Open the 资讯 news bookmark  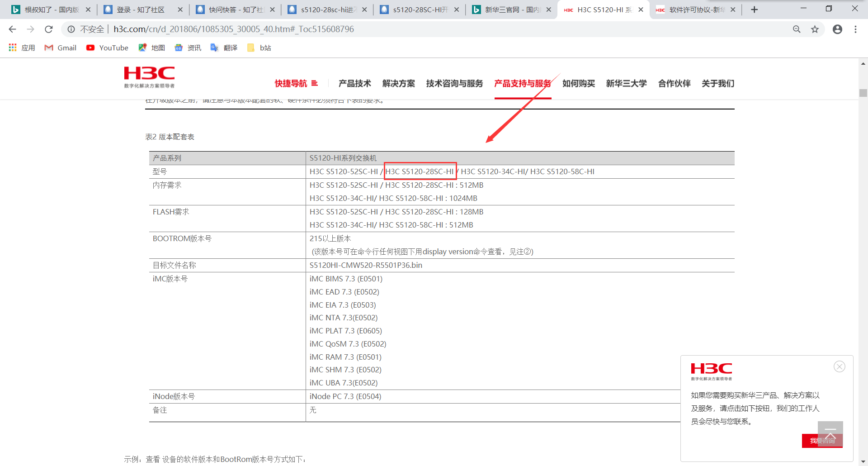(x=188, y=48)
